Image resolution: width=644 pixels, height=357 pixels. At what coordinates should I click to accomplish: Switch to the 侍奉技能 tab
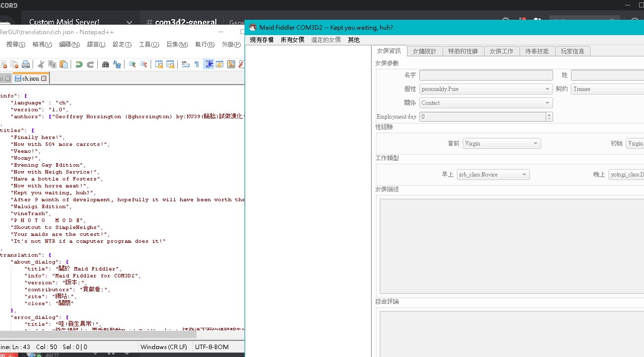pyautogui.click(x=537, y=51)
